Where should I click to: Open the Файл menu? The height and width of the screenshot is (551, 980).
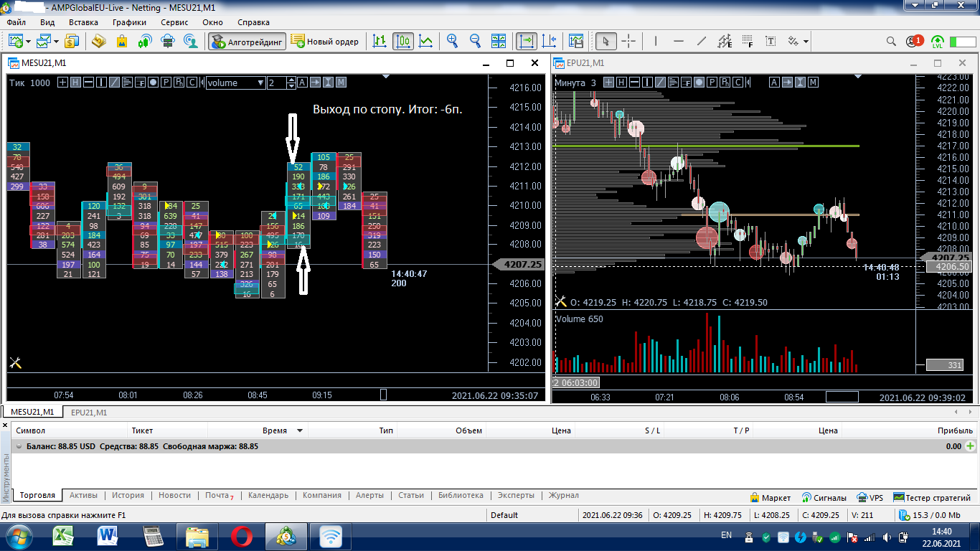click(x=17, y=22)
